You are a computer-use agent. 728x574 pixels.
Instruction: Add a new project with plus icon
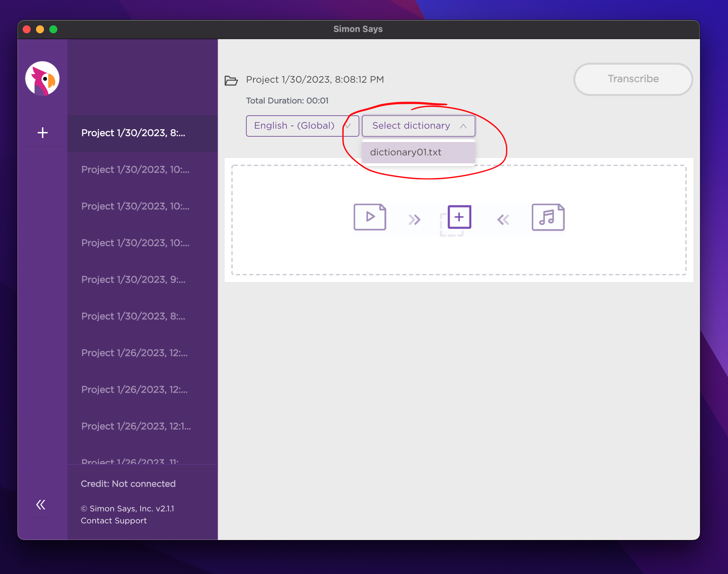tap(42, 133)
